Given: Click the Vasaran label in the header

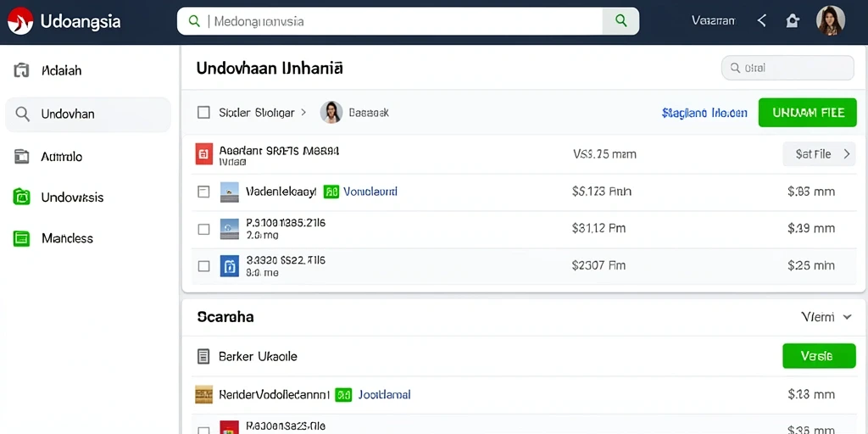Looking at the screenshot, I should click(x=713, y=21).
